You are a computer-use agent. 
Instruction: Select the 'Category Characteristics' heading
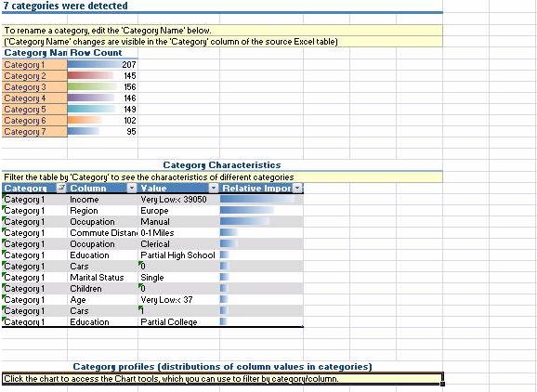tap(222, 165)
